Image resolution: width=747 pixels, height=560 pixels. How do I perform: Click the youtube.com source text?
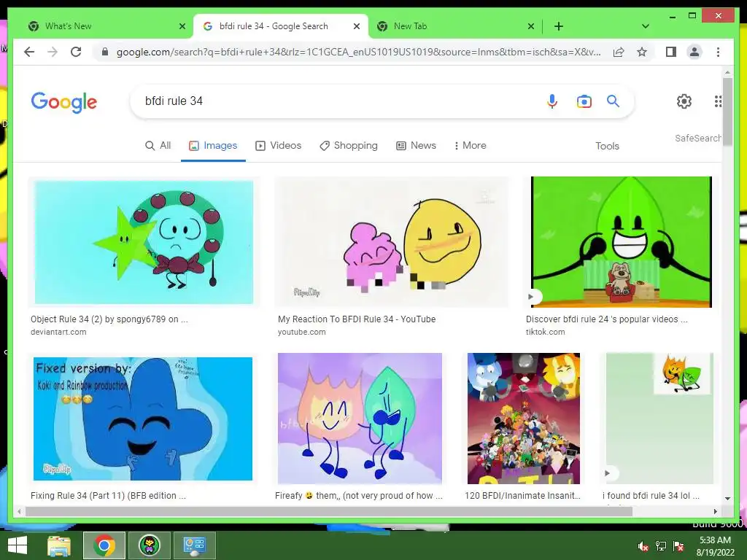point(301,332)
